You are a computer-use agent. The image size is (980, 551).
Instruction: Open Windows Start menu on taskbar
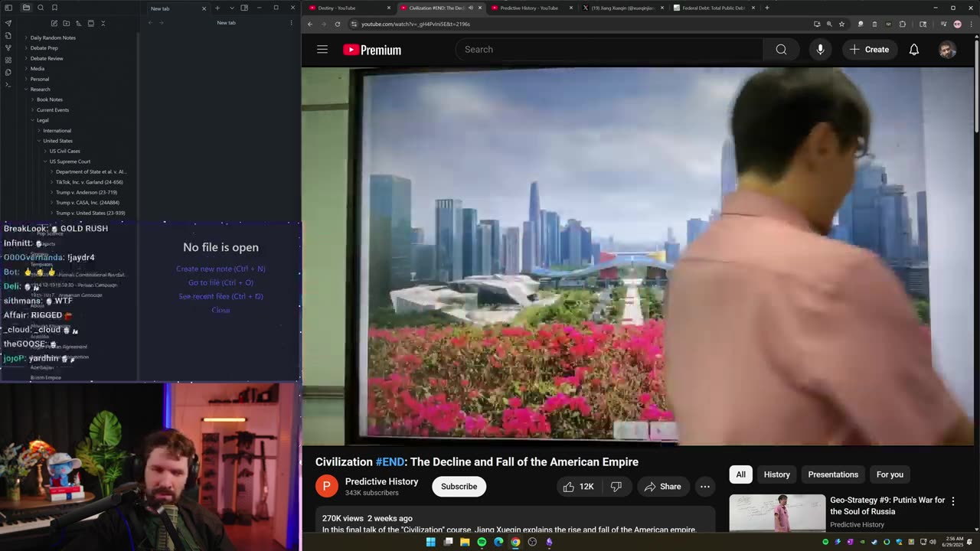(x=430, y=542)
